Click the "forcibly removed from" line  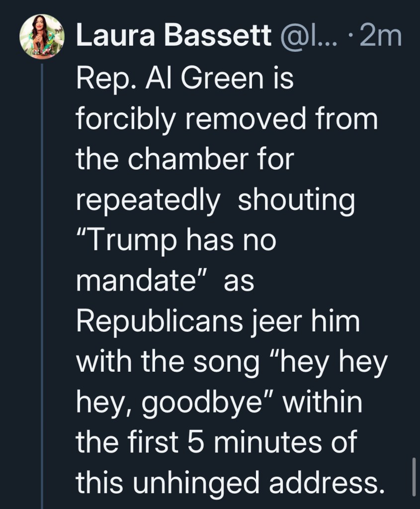(227, 120)
